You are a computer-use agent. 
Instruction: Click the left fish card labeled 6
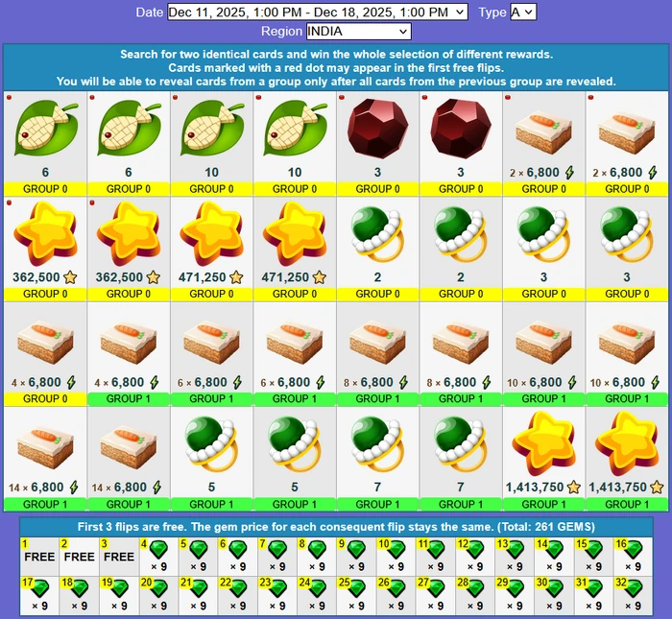point(45,144)
